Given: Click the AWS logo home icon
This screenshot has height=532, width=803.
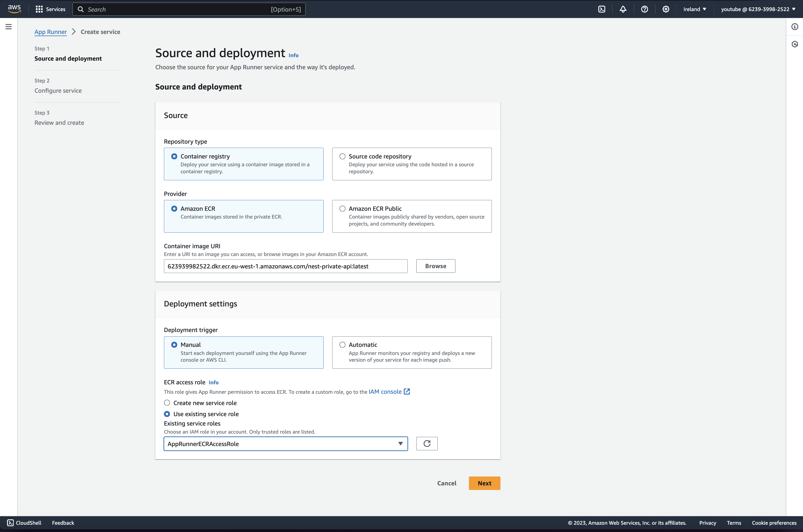Looking at the screenshot, I should coord(14,9).
